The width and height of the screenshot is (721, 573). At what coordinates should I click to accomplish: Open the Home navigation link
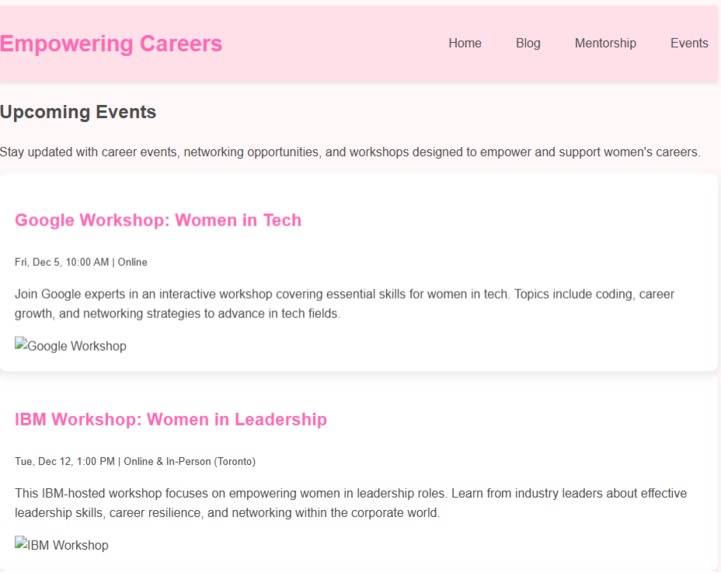click(x=465, y=43)
